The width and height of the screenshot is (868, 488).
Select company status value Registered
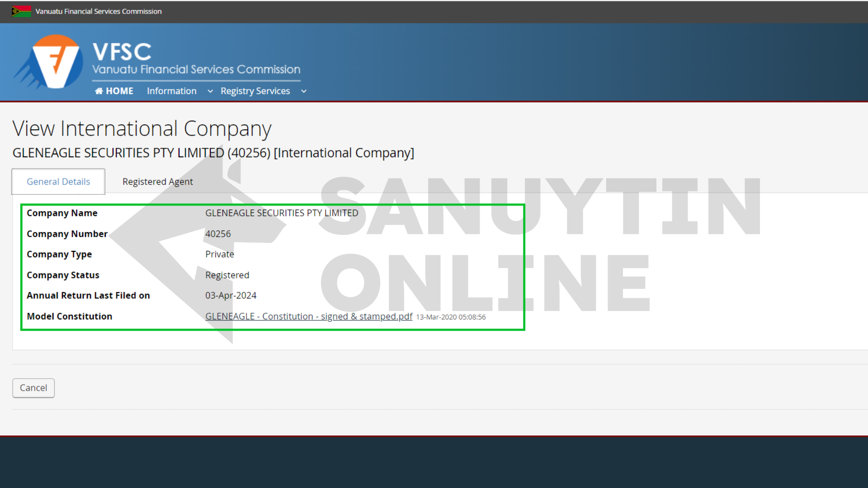227,275
